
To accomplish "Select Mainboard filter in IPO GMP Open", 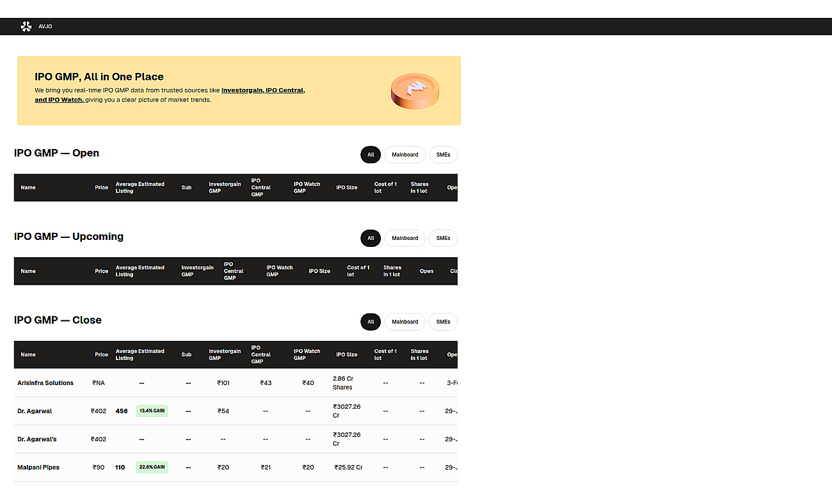I will pyautogui.click(x=405, y=155).
